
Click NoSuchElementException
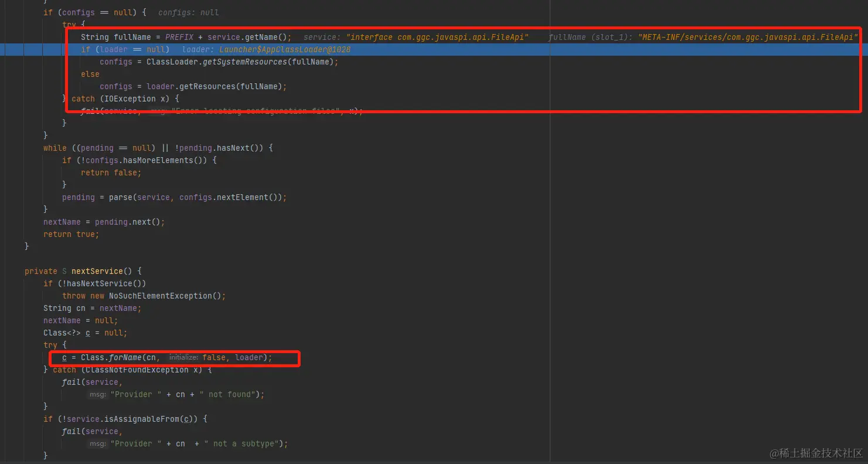pyautogui.click(x=160, y=296)
